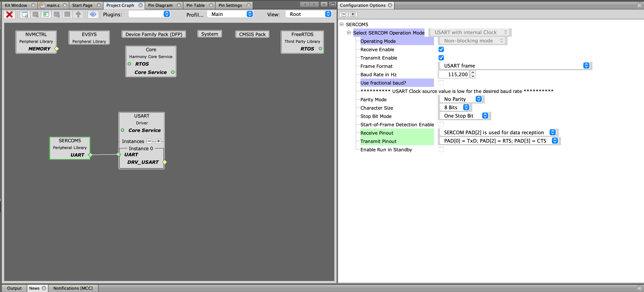Add a USART driver instance with plus icon
This screenshot has height=292, width=644.
(x=158, y=141)
